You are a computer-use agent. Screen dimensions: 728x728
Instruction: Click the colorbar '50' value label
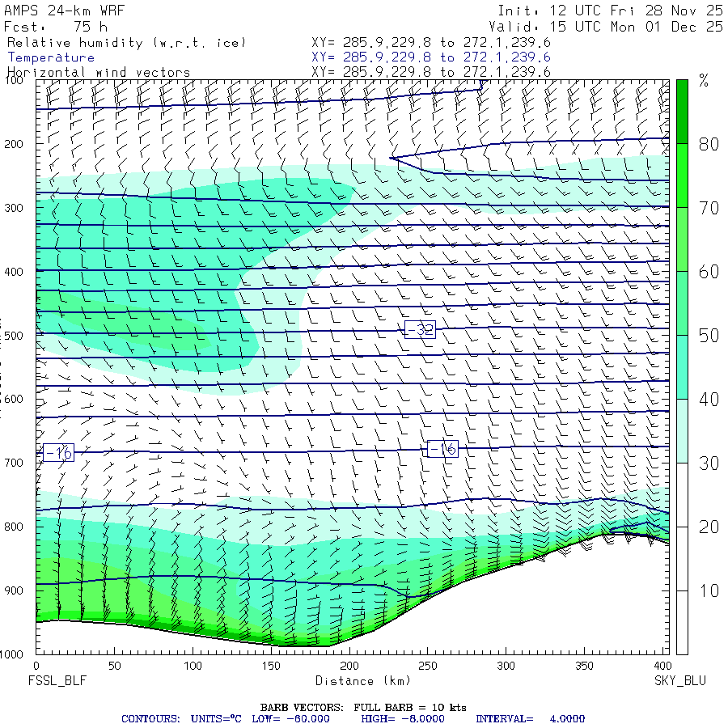pos(709,336)
